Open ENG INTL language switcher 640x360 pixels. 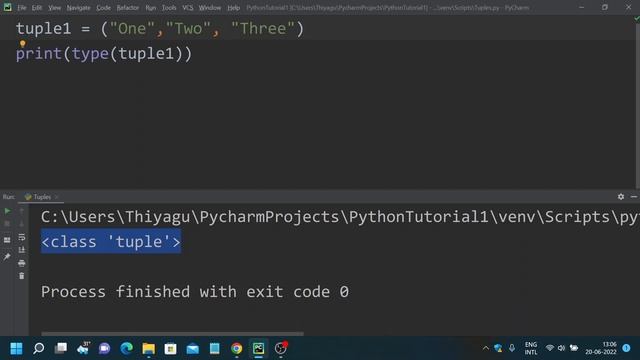click(531, 349)
